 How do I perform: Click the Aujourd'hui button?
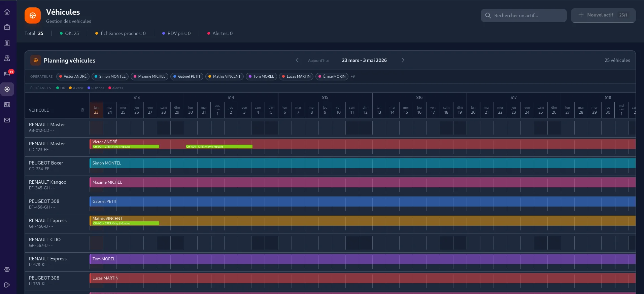point(318,61)
